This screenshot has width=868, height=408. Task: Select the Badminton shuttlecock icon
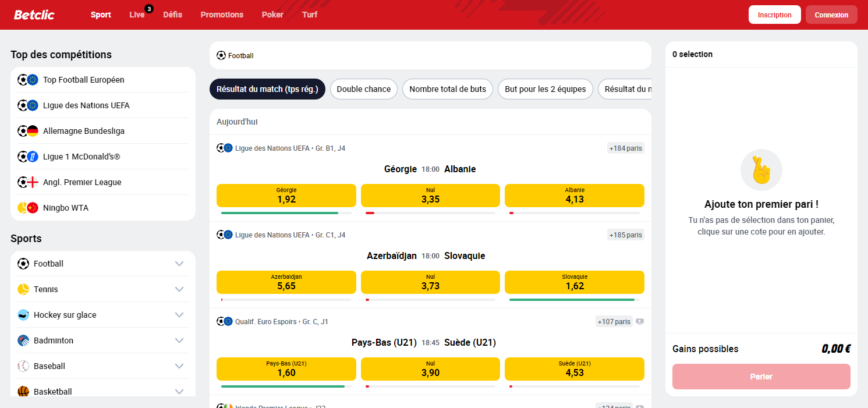24,340
